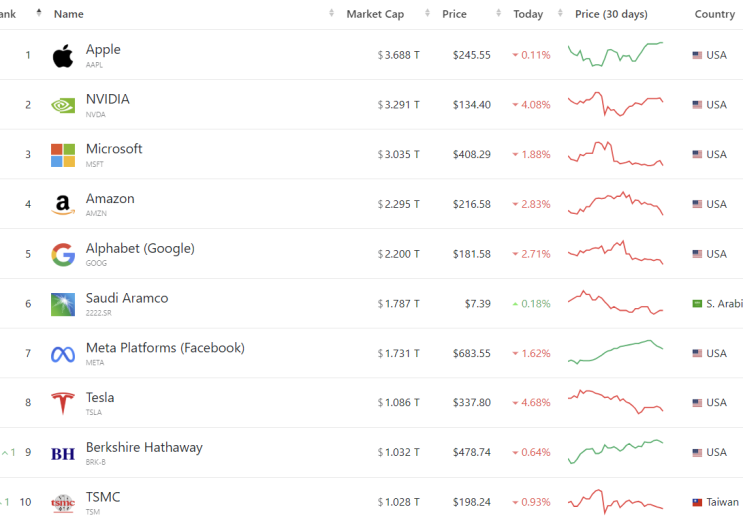The width and height of the screenshot is (743, 522).
Task: Click the TSMC logo icon
Action: click(63, 503)
